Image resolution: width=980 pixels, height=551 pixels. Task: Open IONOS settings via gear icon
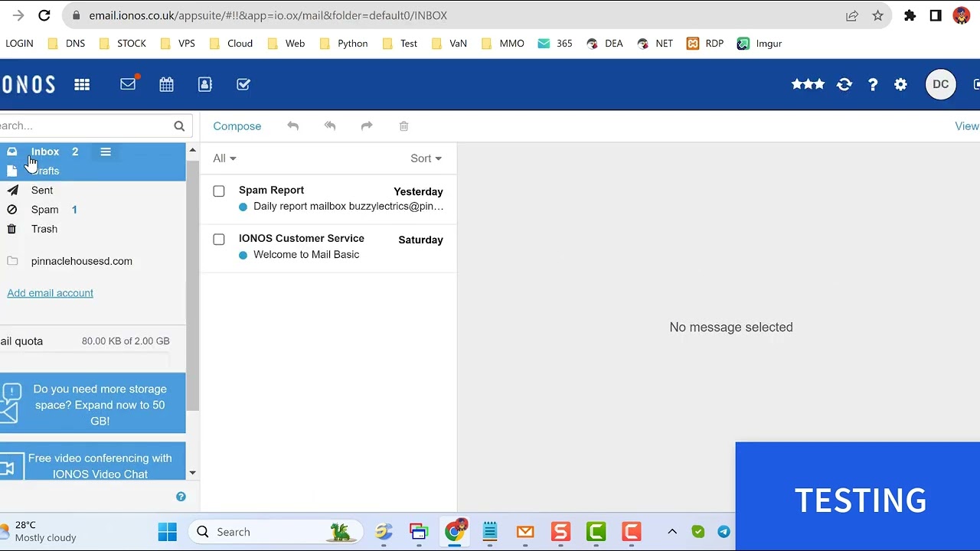(900, 84)
